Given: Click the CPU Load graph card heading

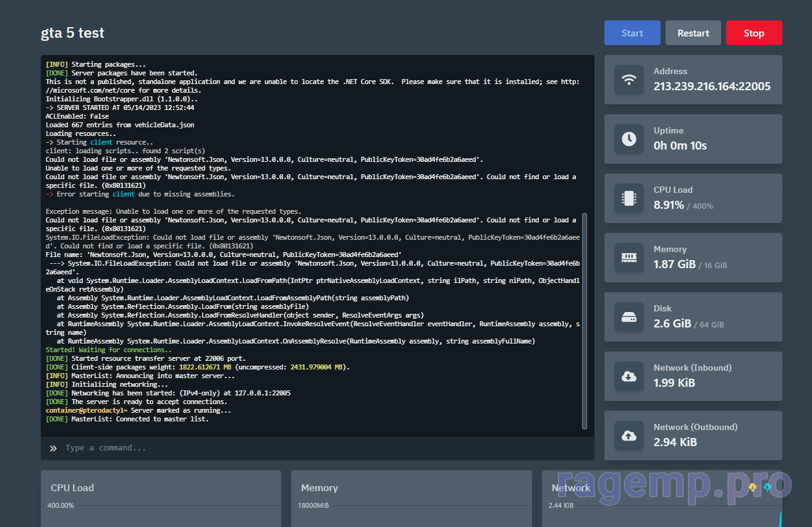Looking at the screenshot, I should (x=72, y=487).
